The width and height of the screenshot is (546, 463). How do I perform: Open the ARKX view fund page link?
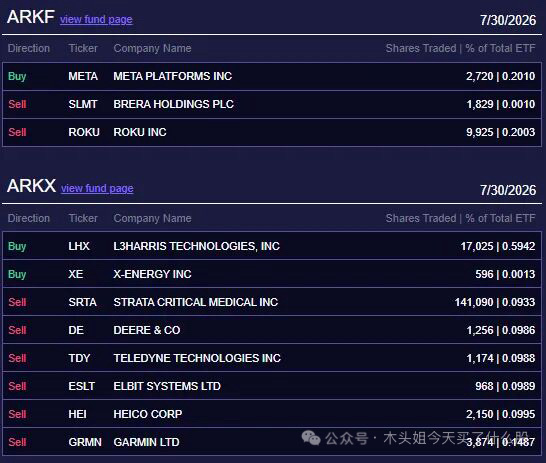[x=97, y=188]
